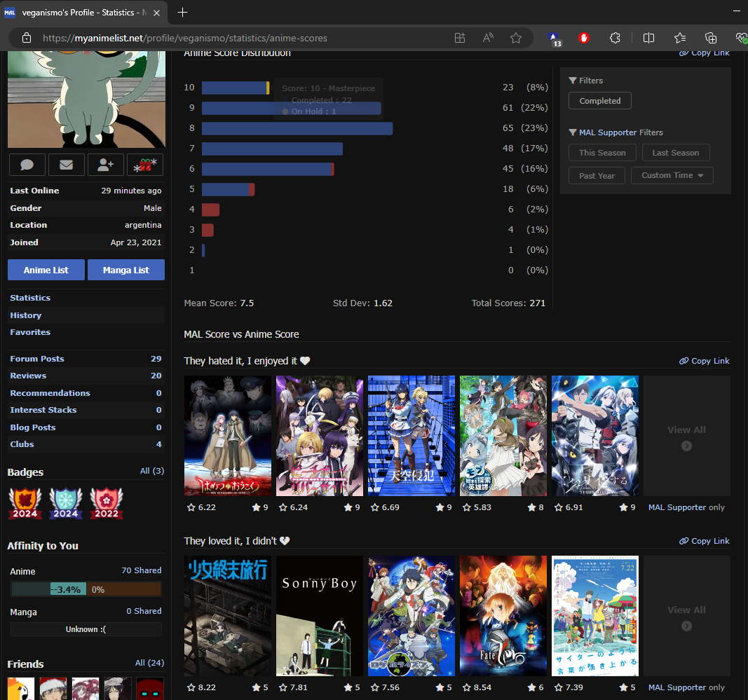Screen dimensions: 748x700
Task: Close the veganismo's Profile tab
Action: [x=156, y=13]
